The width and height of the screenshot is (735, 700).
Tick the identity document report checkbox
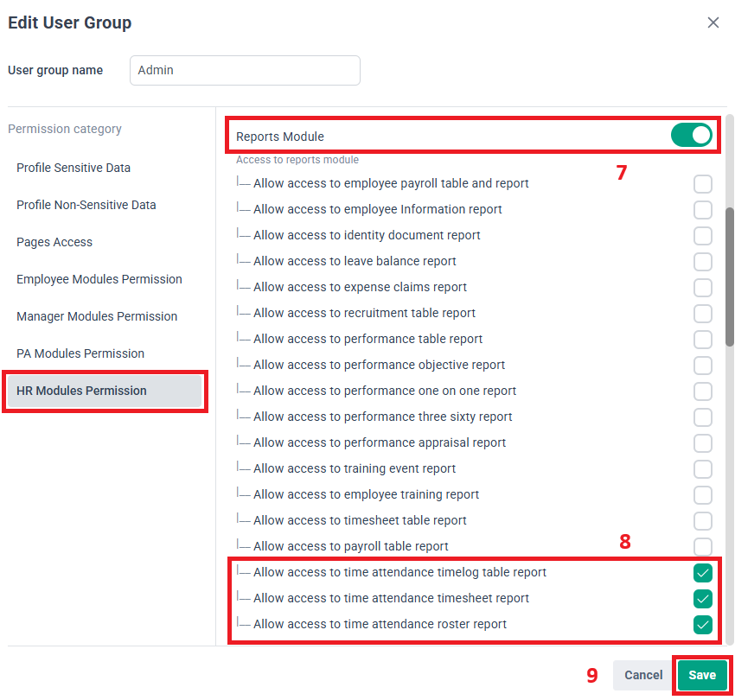pos(703,235)
